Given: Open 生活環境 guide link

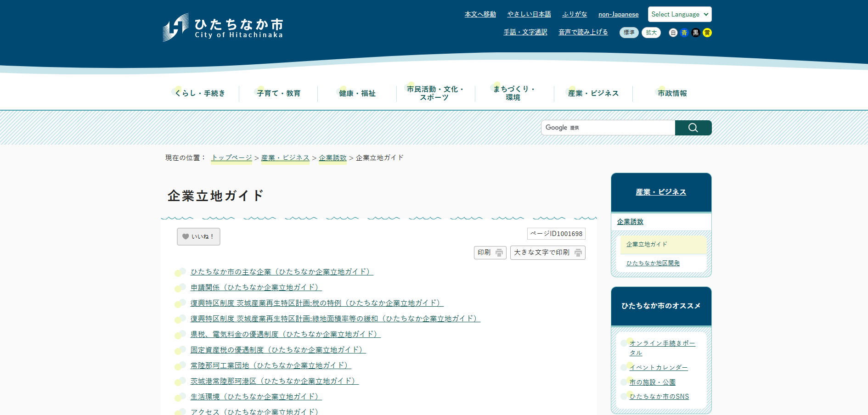Looking at the screenshot, I should pos(256,397).
